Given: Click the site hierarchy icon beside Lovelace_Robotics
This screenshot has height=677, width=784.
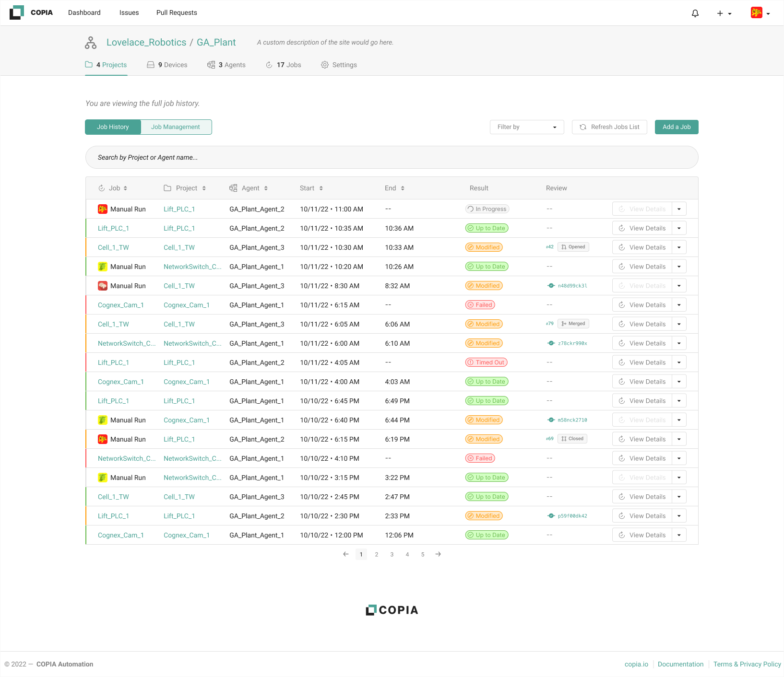Looking at the screenshot, I should (x=90, y=42).
